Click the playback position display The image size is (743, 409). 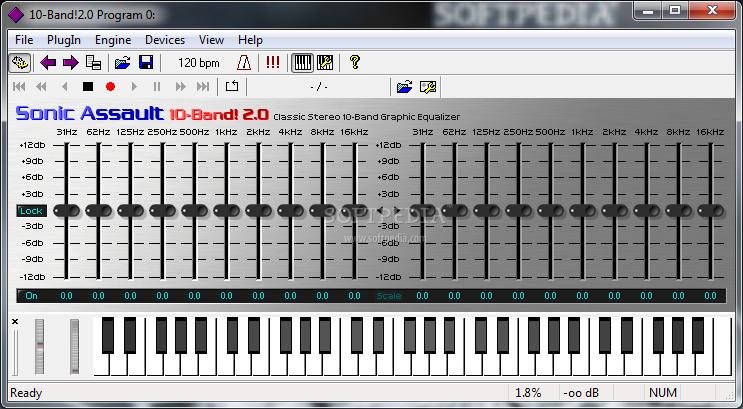[318, 87]
